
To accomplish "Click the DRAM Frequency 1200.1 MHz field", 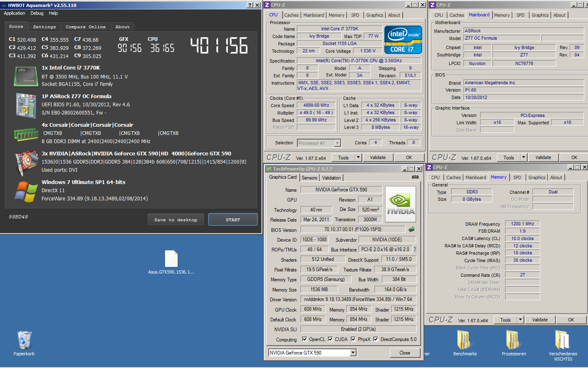I will 523,224.
